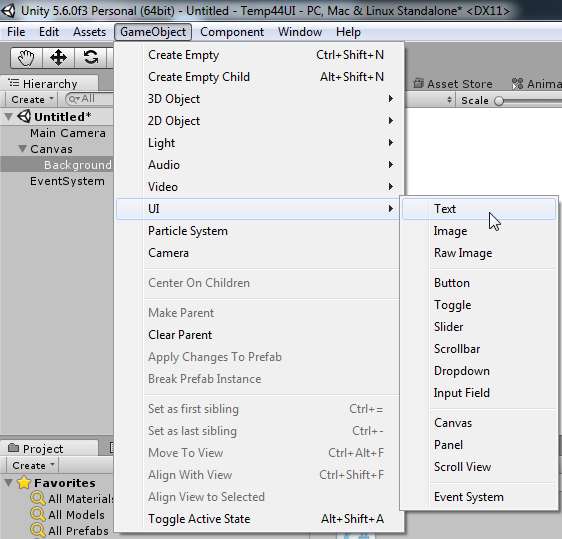
Task: Open the Project Create dropdown
Action: point(33,465)
